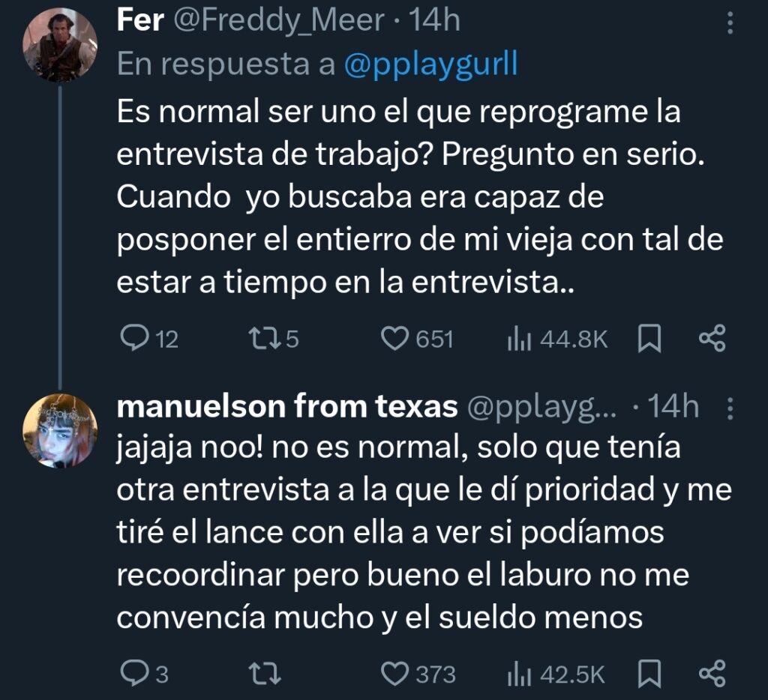The image size is (768, 700).
Task: View analytics for Fer's tweet
Action: coord(518,339)
